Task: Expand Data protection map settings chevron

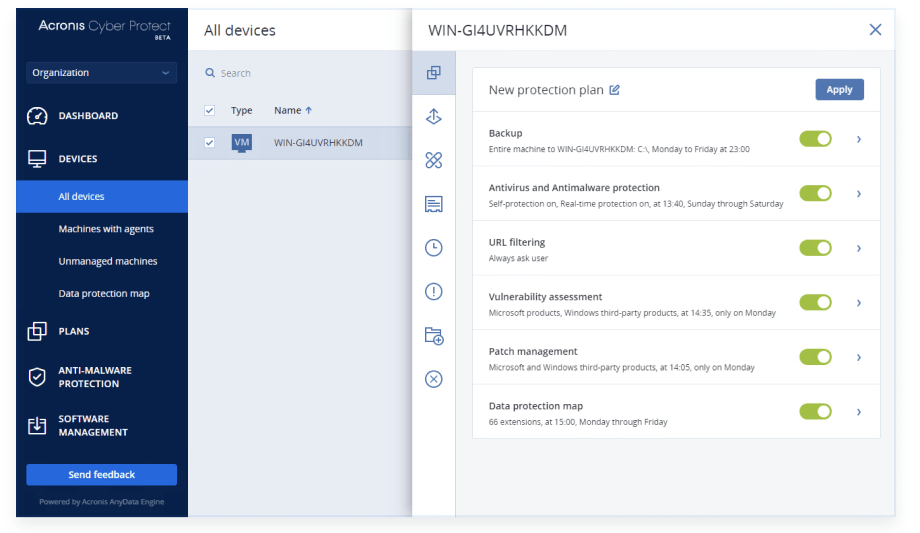Action: (858, 412)
